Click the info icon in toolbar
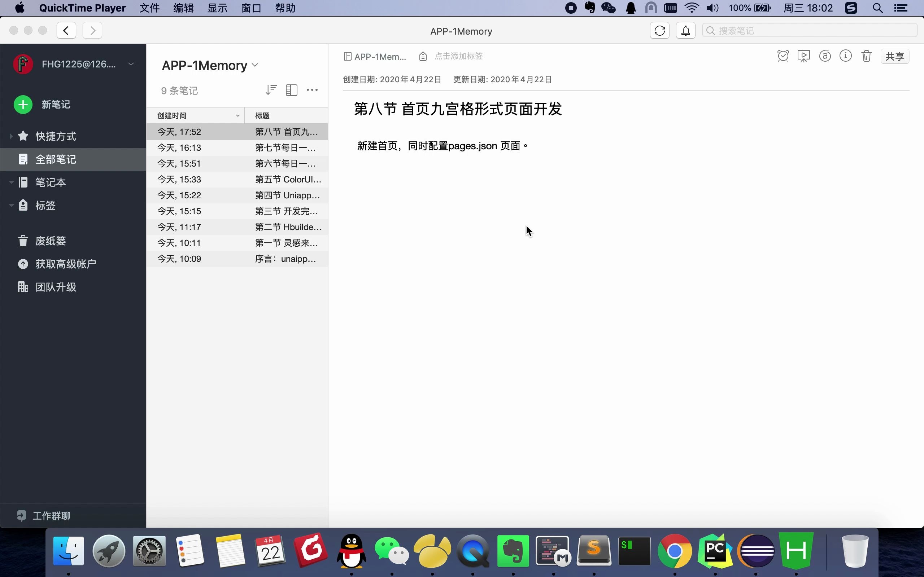 (x=846, y=56)
